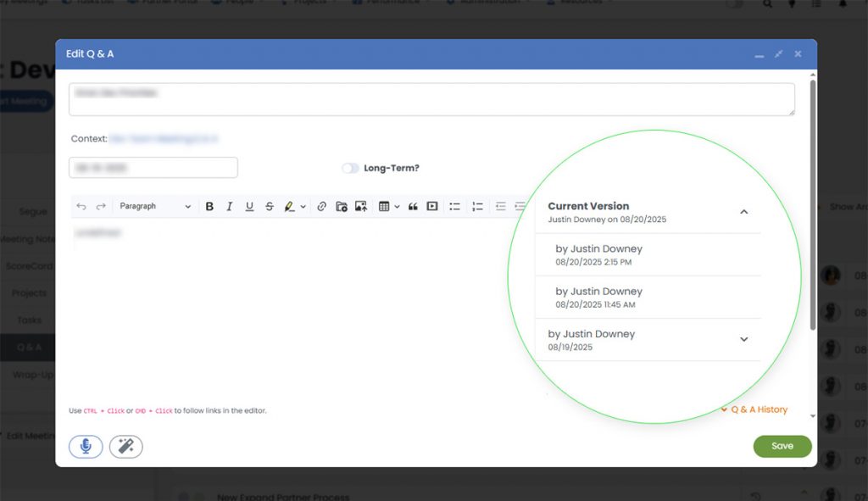Create a bulleted list

pyautogui.click(x=455, y=206)
